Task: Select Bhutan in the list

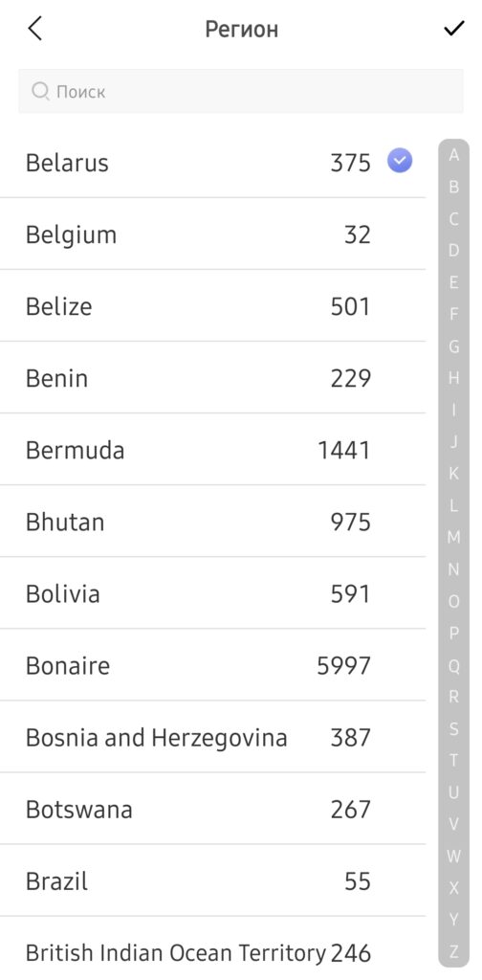Action: click(x=213, y=522)
